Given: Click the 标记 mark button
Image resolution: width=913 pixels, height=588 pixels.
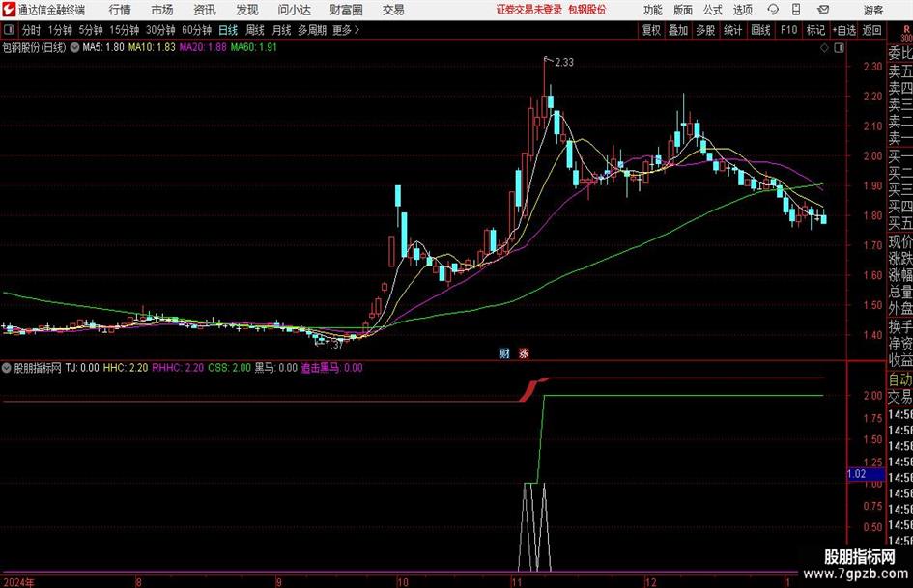Looking at the screenshot, I should [815, 30].
